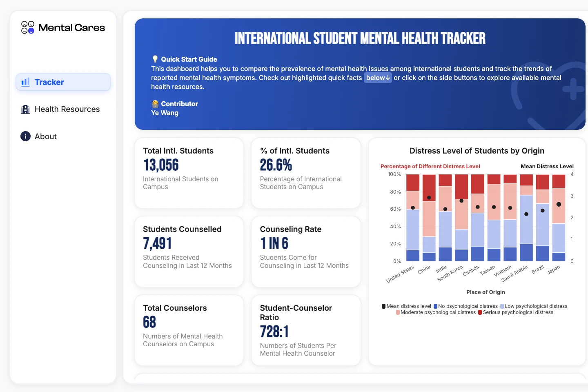Toggle Moderate psychological distress legend swatch

[x=398, y=312]
